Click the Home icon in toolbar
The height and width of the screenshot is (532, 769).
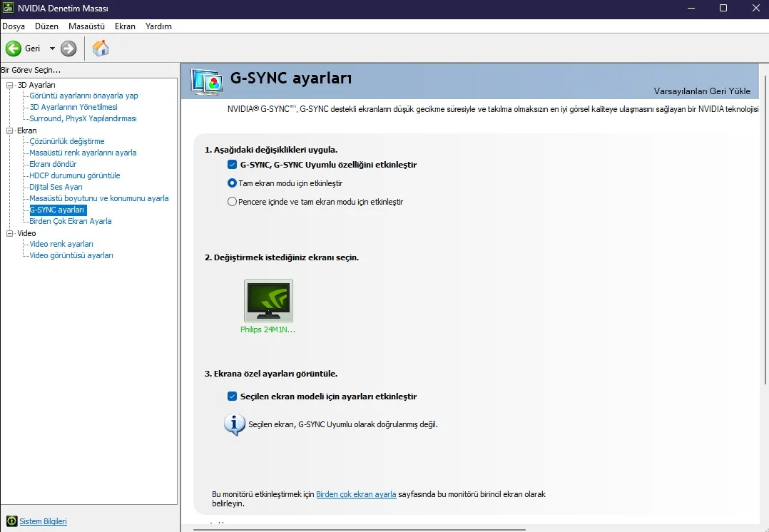(x=101, y=48)
